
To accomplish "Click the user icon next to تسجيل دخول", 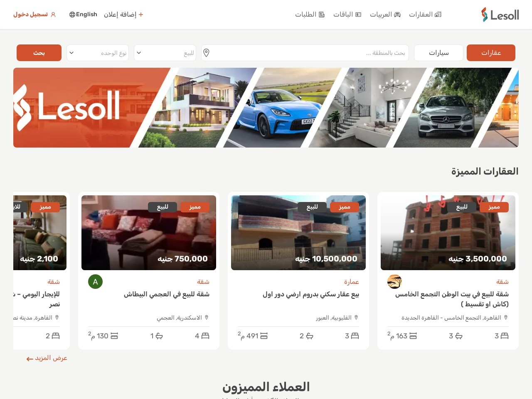I will (x=53, y=15).
